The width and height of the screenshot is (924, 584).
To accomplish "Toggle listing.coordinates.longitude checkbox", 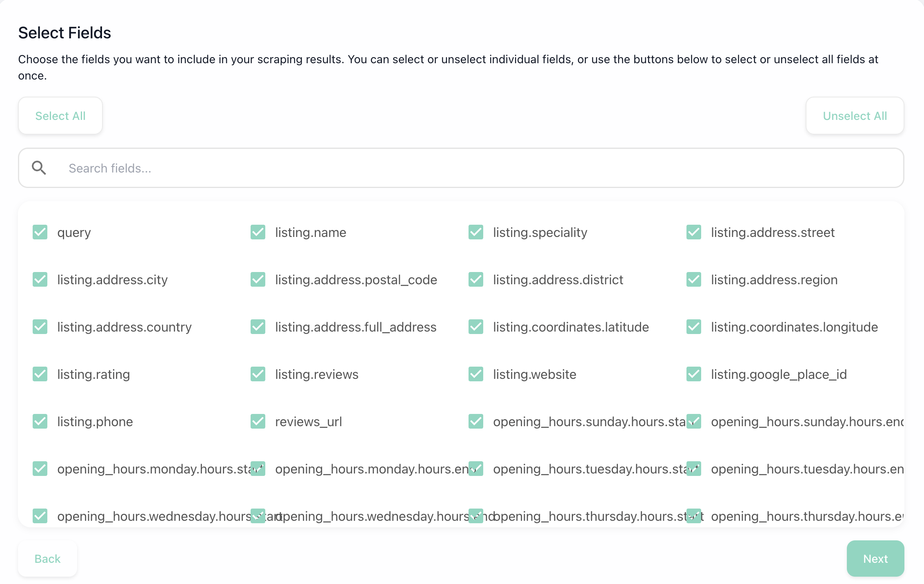I will click(x=694, y=327).
